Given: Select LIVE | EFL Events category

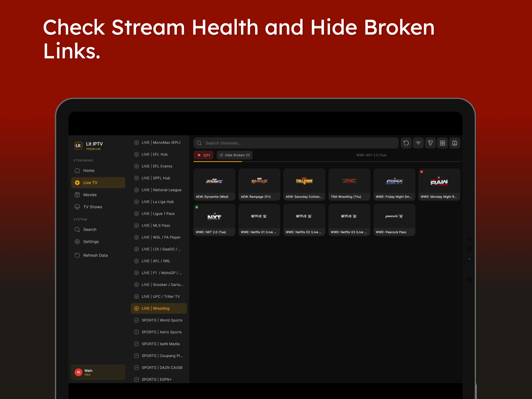Looking at the screenshot, I should coord(159,166).
